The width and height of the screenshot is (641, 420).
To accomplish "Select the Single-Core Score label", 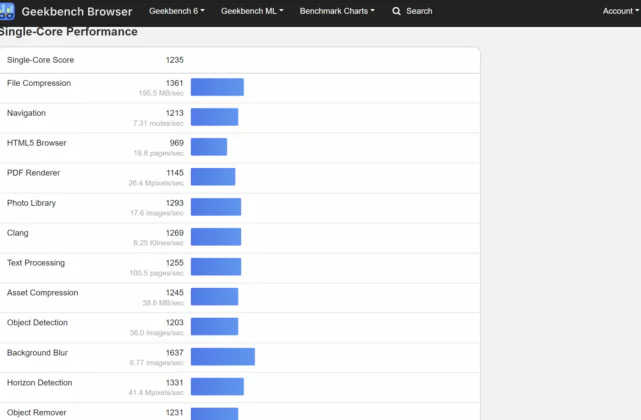I will (x=40, y=60).
